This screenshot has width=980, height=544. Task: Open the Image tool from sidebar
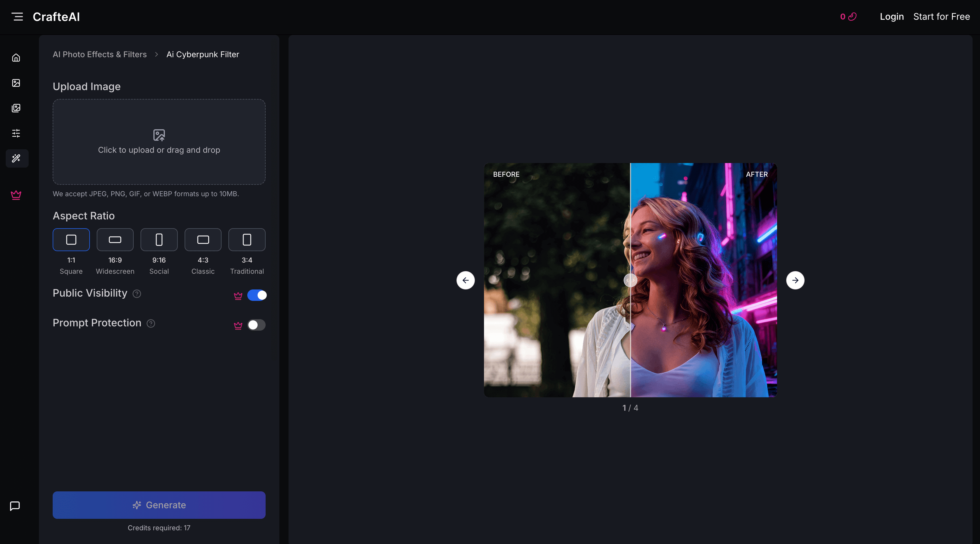tap(16, 83)
